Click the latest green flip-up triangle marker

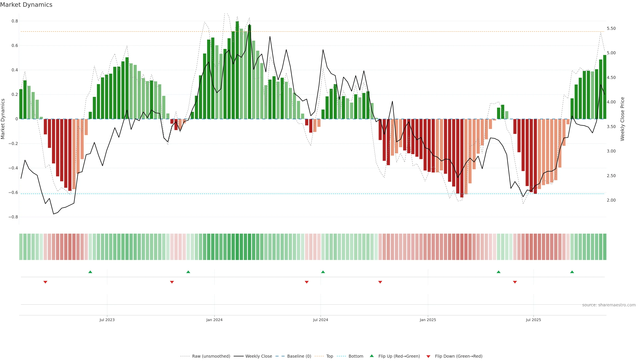coord(572,272)
